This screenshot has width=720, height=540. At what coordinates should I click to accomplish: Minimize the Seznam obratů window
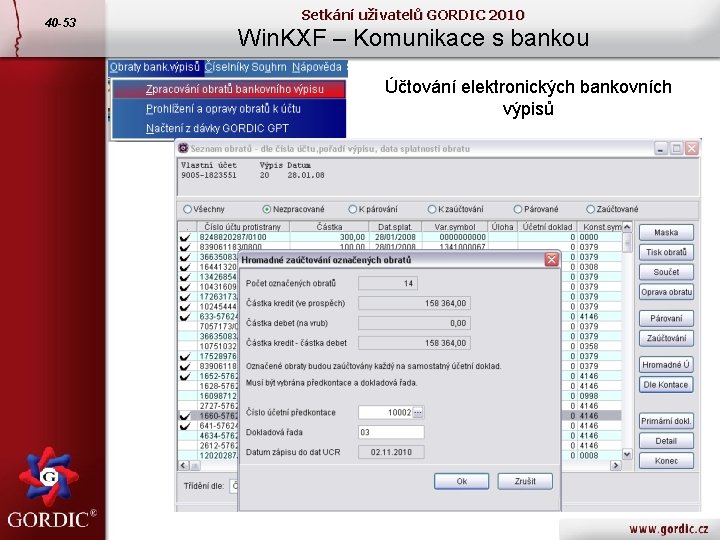click(x=661, y=148)
